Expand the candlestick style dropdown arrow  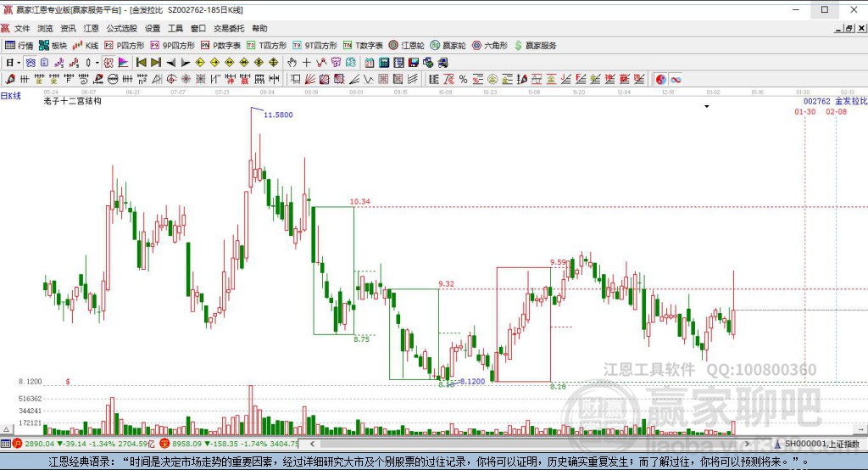coord(97,63)
